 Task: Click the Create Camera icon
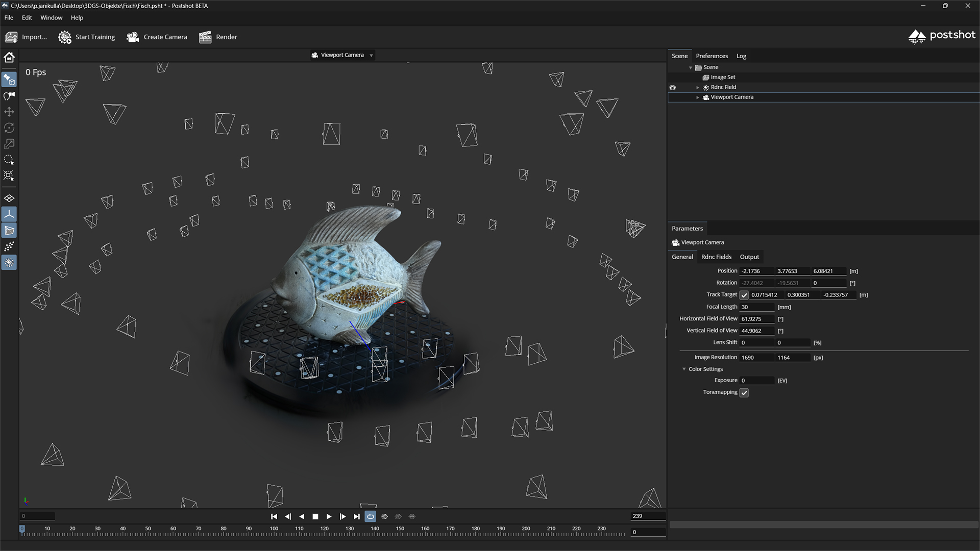click(x=133, y=37)
